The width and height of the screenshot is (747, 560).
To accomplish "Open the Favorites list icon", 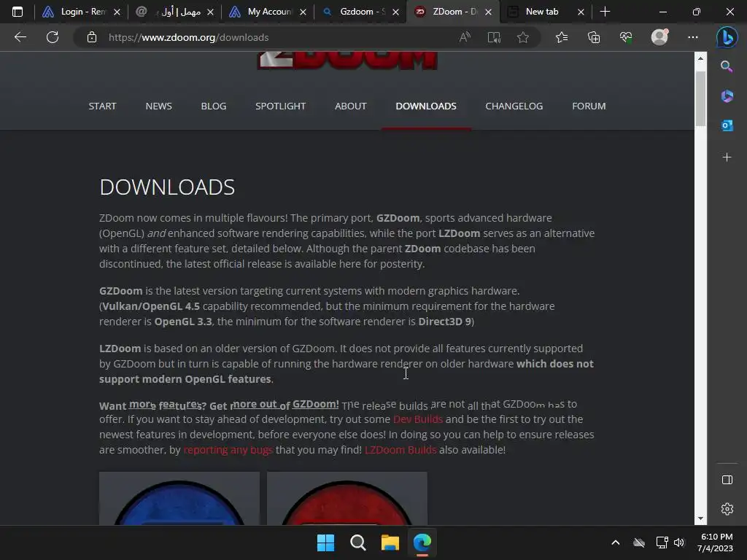I will [562, 37].
